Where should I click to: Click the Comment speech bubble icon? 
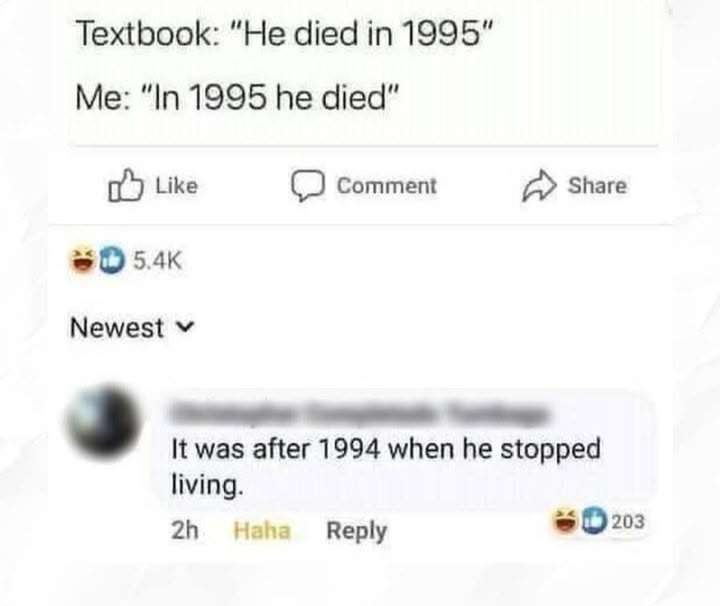(x=308, y=186)
